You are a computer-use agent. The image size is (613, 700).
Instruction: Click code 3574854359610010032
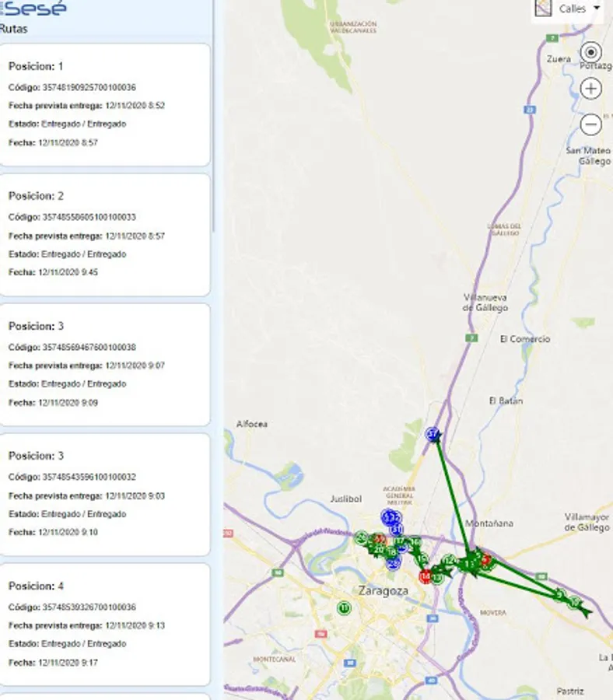[89, 478]
